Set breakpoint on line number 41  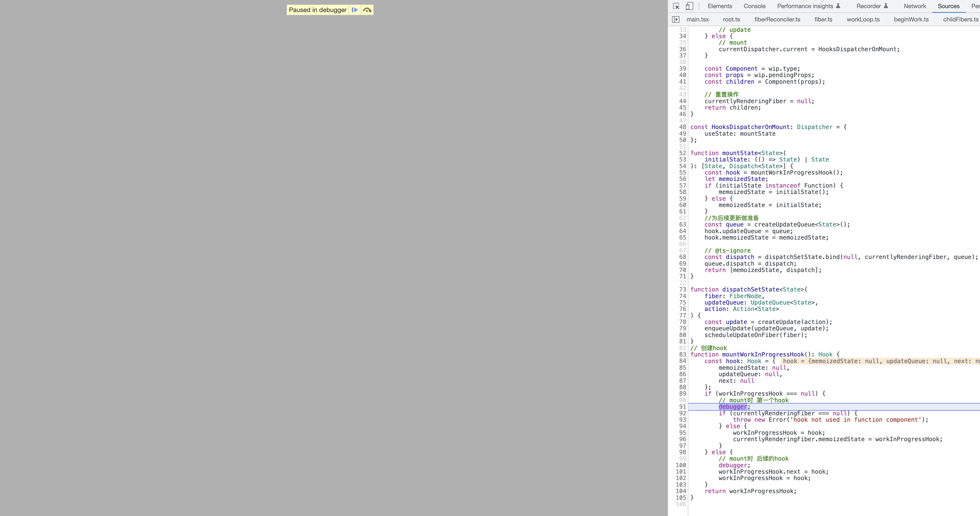coord(682,82)
